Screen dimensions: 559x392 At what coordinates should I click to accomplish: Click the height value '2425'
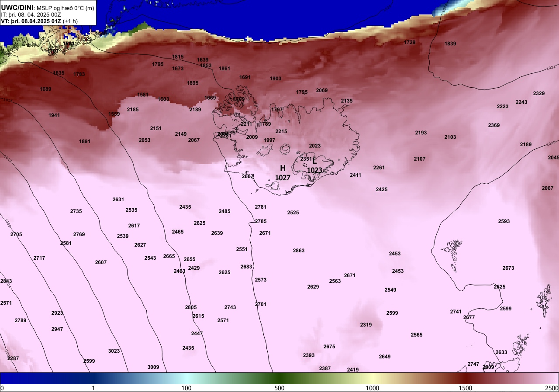click(382, 189)
